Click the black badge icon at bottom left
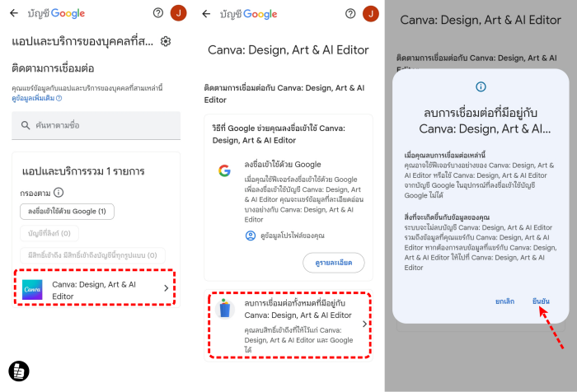577x392 pixels. click(x=19, y=371)
